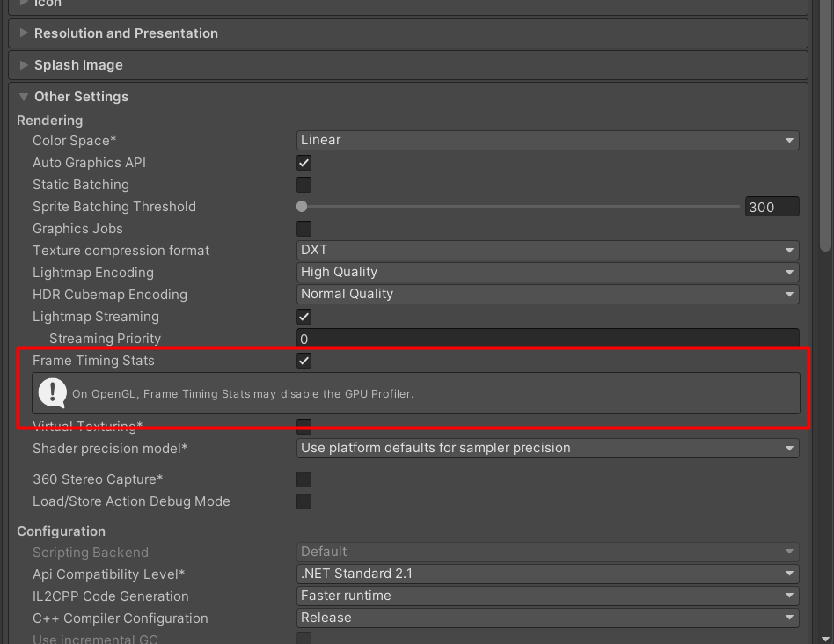The image size is (834, 644).
Task: Enable the 360 Stereo Capture checkbox
Action: (304, 479)
